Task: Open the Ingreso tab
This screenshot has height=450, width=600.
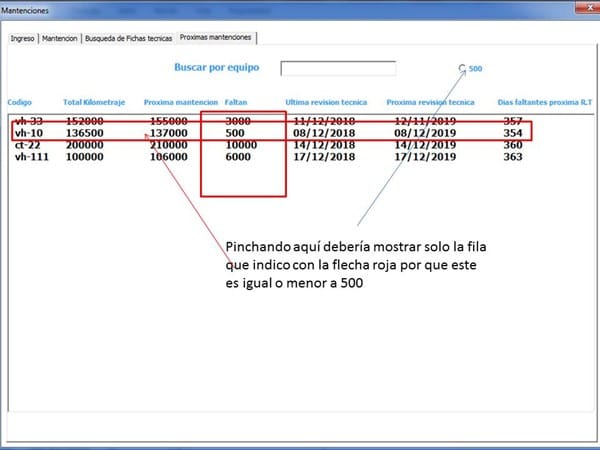Action: click(23, 38)
